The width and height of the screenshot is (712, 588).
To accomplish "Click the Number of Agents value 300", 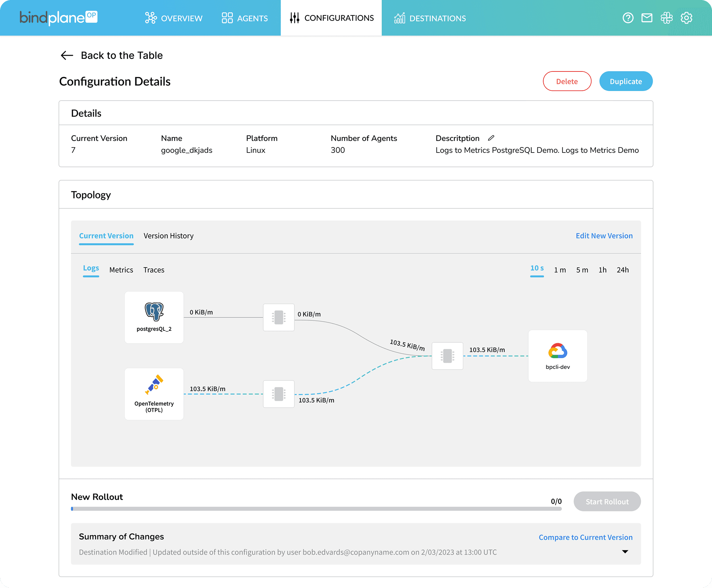I will click(338, 150).
